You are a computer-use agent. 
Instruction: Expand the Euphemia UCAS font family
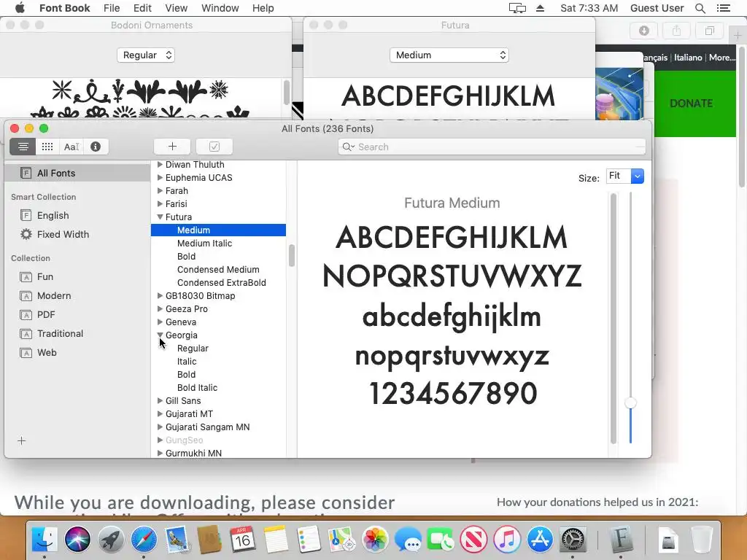160,178
